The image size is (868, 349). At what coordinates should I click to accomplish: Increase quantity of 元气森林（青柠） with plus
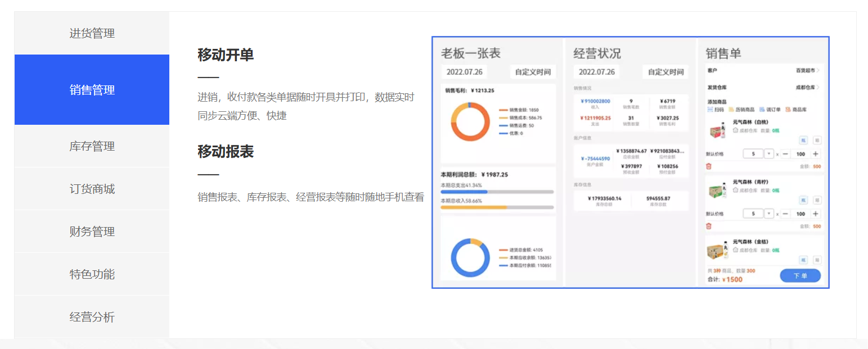[816, 214]
